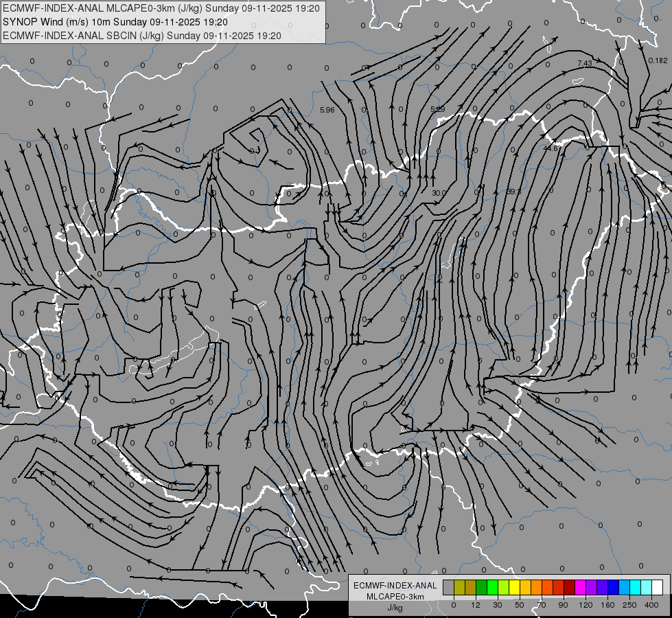Image resolution: width=672 pixels, height=618 pixels.
Task: Click the map value 39.3
Action: 513,192
